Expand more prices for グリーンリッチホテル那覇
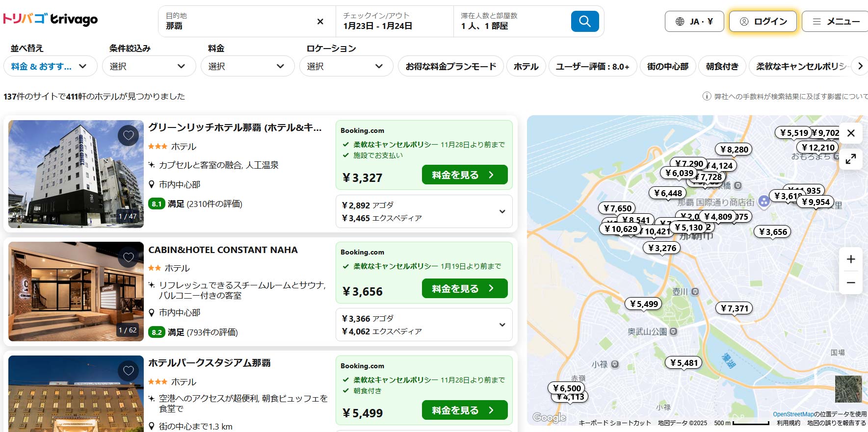 click(x=502, y=211)
